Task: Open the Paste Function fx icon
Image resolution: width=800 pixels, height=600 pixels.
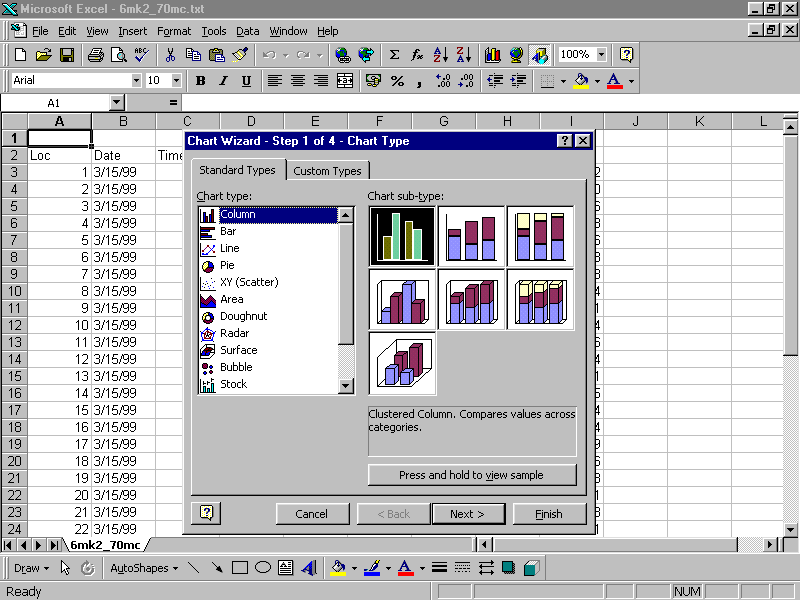Action: click(x=417, y=55)
